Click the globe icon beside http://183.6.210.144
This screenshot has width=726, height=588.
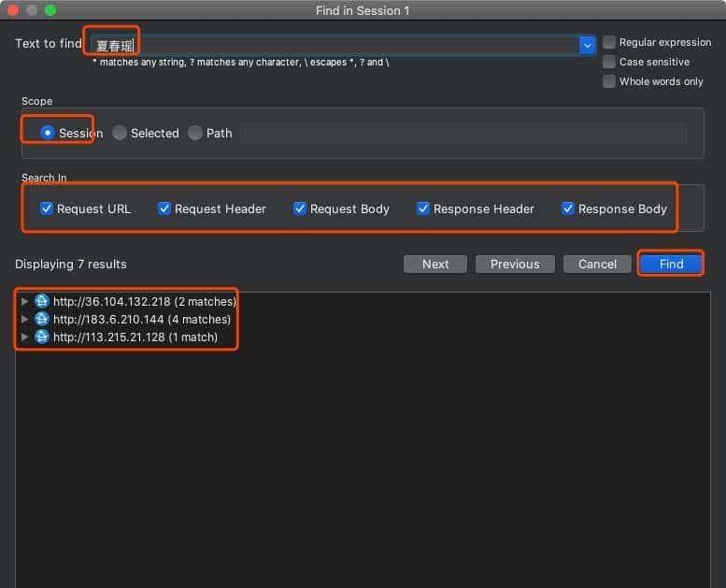(41, 319)
